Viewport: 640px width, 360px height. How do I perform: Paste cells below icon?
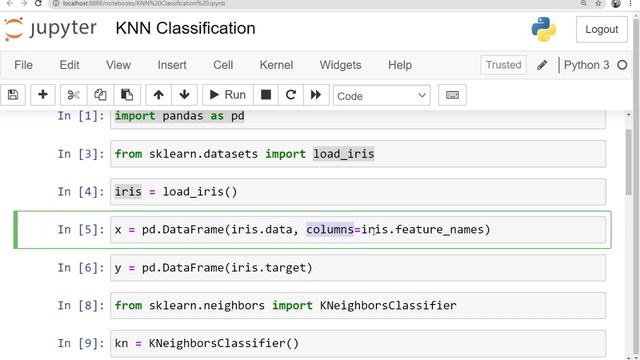click(127, 95)
